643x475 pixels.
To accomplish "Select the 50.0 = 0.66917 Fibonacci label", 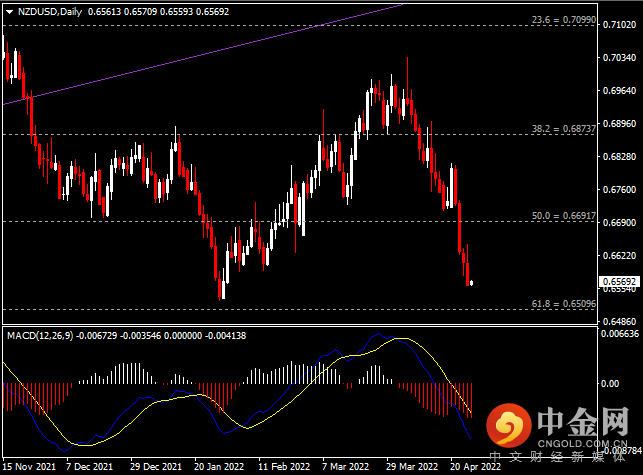I will 563,216.
